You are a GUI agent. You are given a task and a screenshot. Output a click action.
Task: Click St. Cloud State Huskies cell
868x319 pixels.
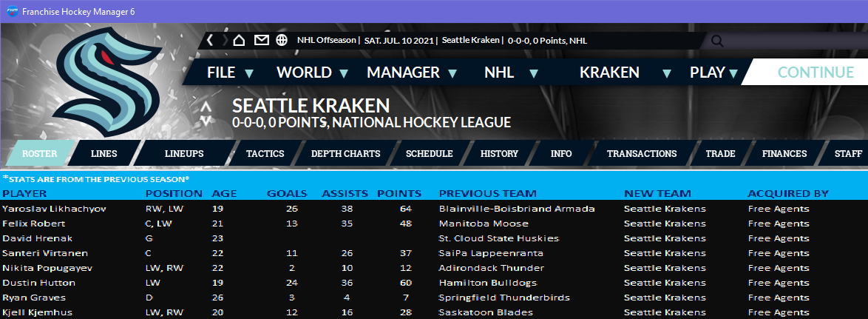499,238
